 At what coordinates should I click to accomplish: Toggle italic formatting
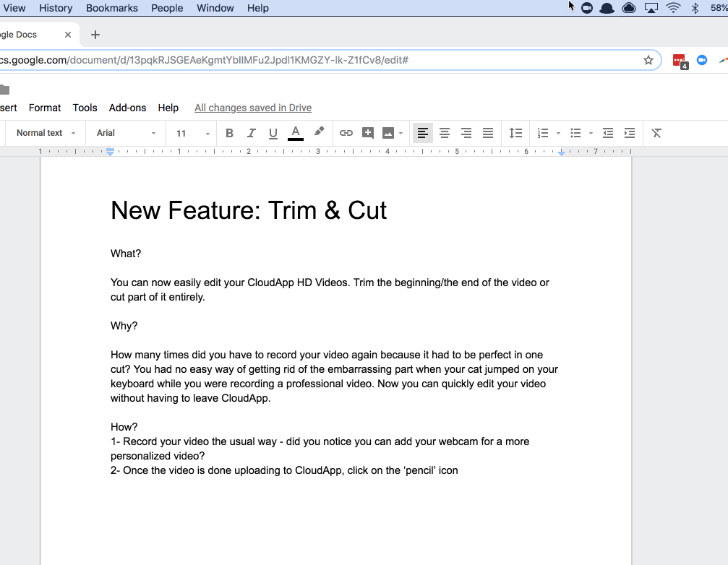pos(251,133)
